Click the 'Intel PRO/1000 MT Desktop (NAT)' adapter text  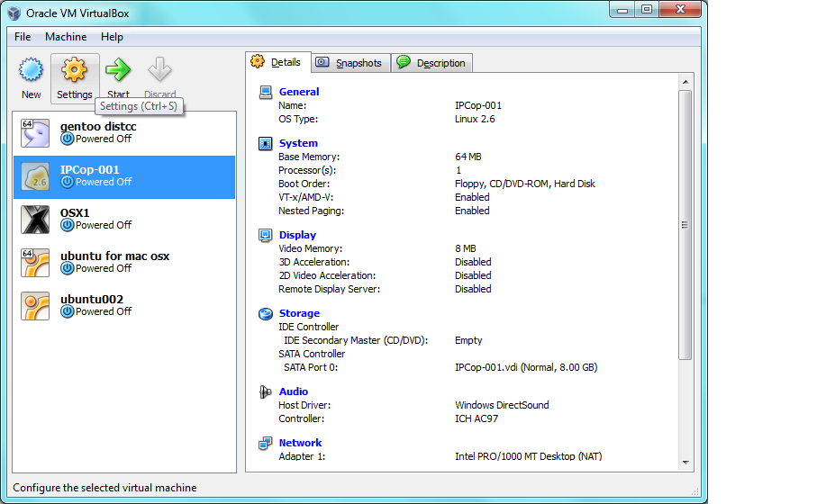tap(529, 456)
